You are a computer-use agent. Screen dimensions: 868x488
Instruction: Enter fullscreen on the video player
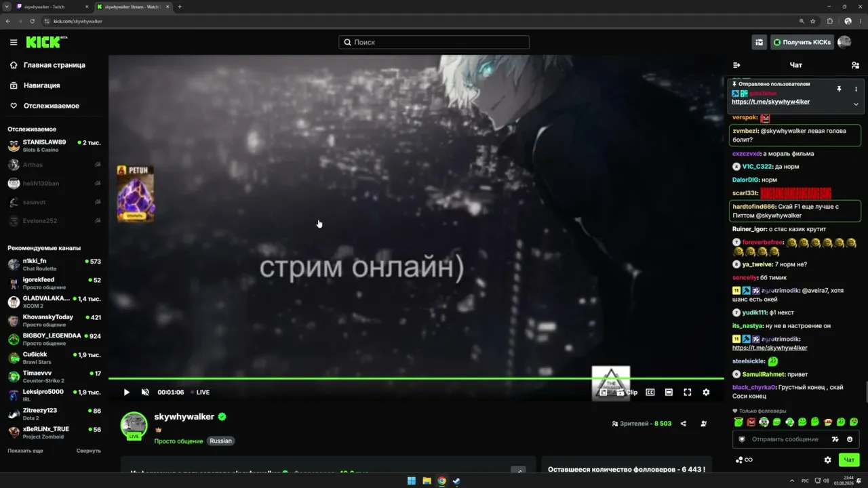tap(687, 392)
